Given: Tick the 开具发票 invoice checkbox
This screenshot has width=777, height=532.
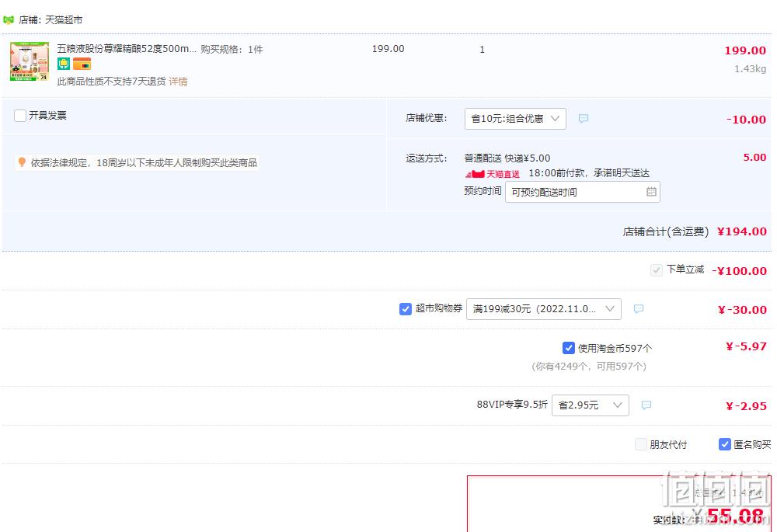Looking at the screenshot, I should [x=20, y=116].
